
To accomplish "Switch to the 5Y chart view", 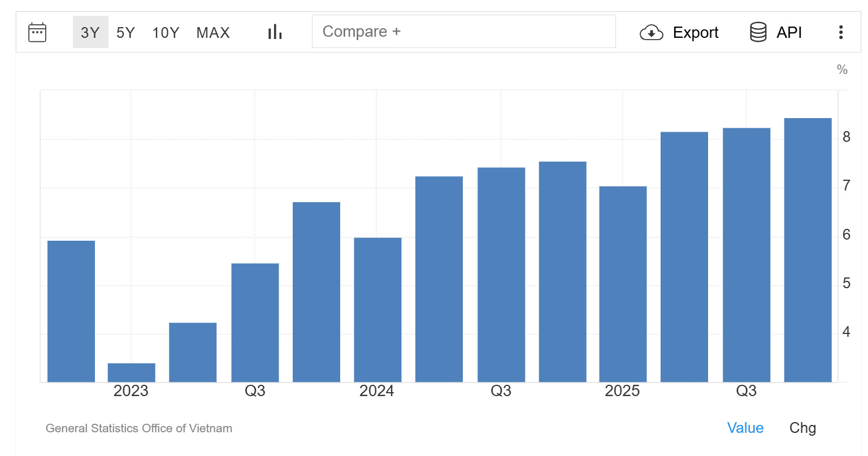I will tap(125, 32).
